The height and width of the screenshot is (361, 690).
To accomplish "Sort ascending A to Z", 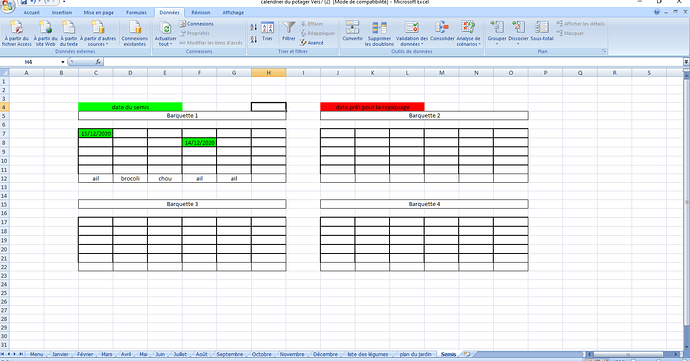I will click(x=253, y=27).
